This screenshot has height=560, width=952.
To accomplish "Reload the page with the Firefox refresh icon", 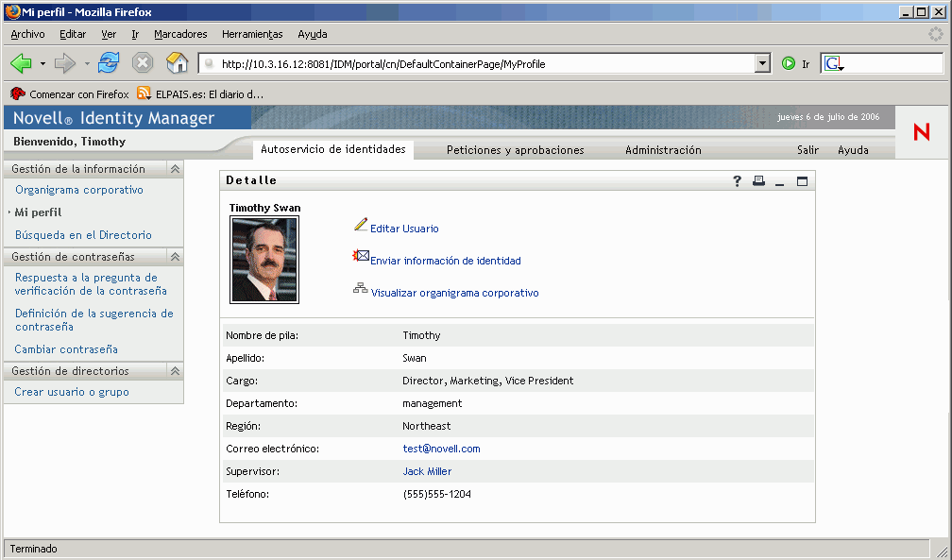I will point(109,64).
